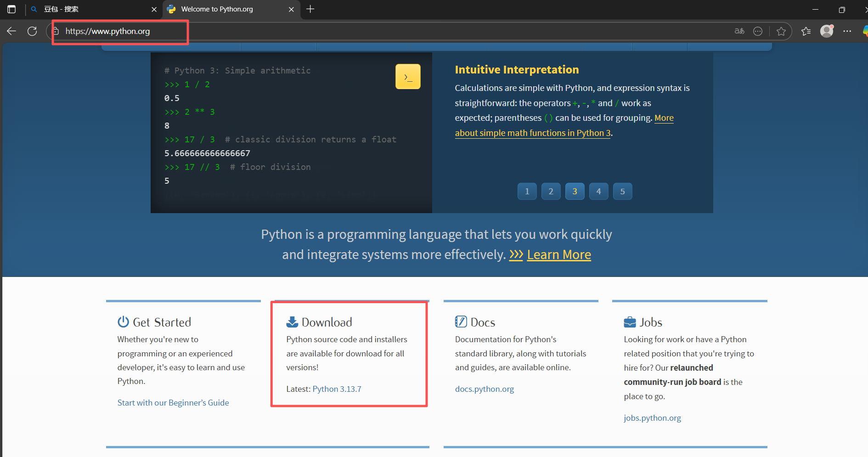Visit the docs.python.org link
This screenshot has height=457, width=868.
pyautogui.click(x=485, y=389)
